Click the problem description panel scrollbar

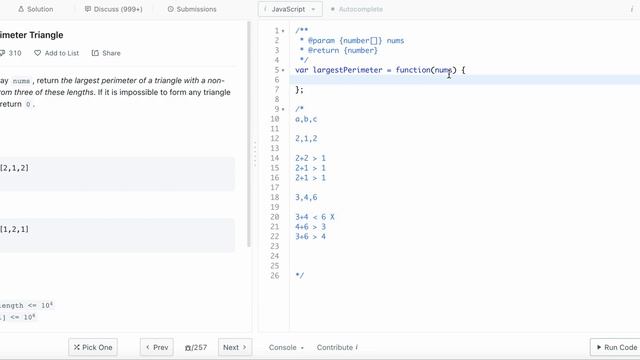click(x=249, y=135)
